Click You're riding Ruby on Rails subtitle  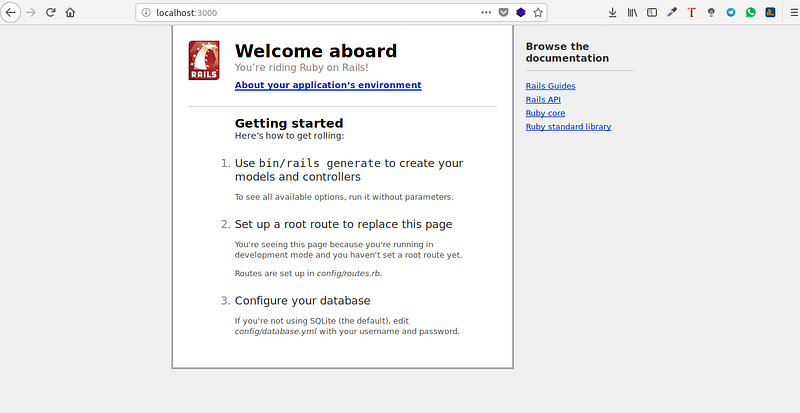302,67
